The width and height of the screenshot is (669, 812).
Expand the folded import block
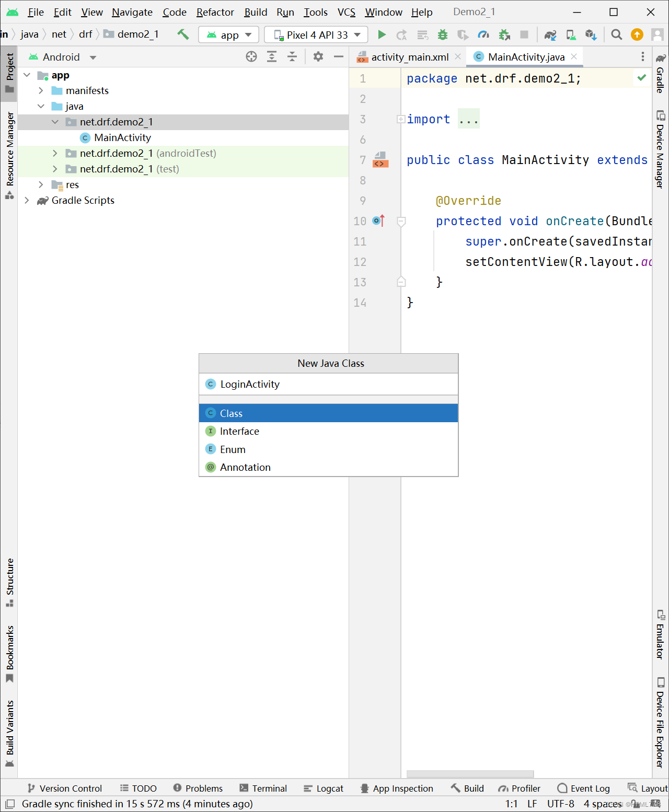point(401,119)
